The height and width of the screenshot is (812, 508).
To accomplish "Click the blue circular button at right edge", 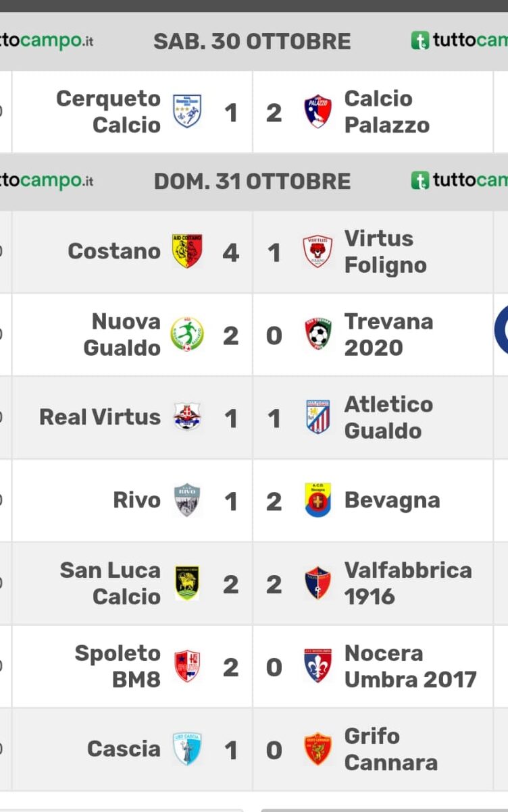I will pyautogui.click(x=501, y=331).
